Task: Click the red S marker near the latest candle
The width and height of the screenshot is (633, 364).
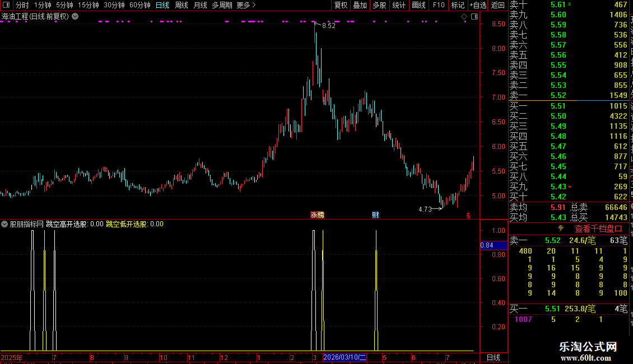Action: point(468,216)
